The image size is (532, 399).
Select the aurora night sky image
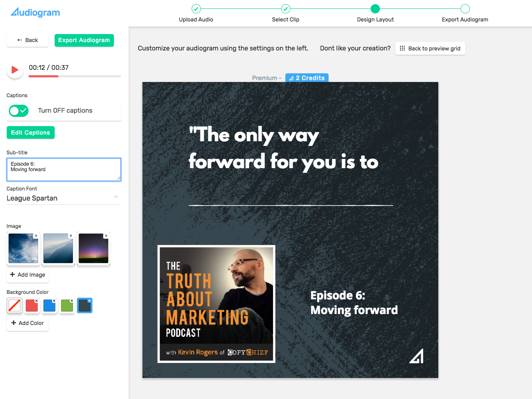(93, 248)
